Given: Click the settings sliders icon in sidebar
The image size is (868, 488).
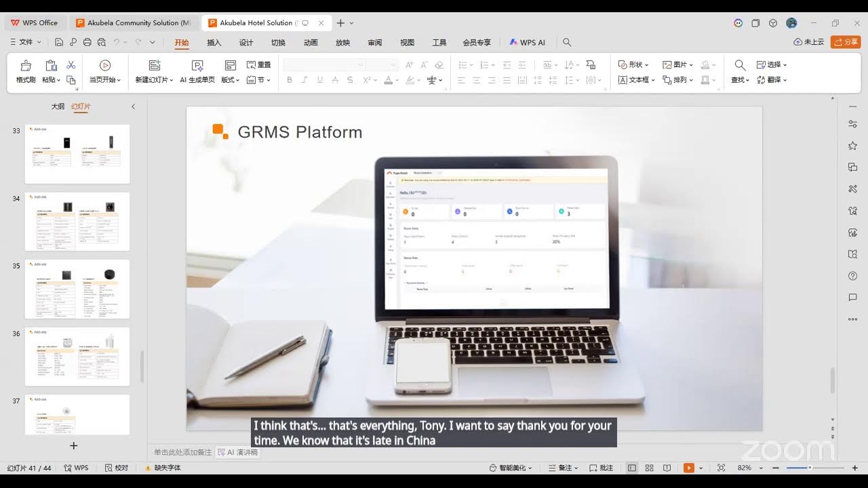Looking at the screenshot, I should pyautogui.click(x=852, y=124).
